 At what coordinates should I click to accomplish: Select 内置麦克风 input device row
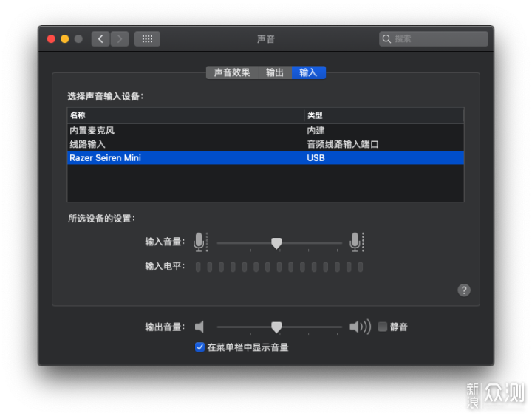click(266, 131)
